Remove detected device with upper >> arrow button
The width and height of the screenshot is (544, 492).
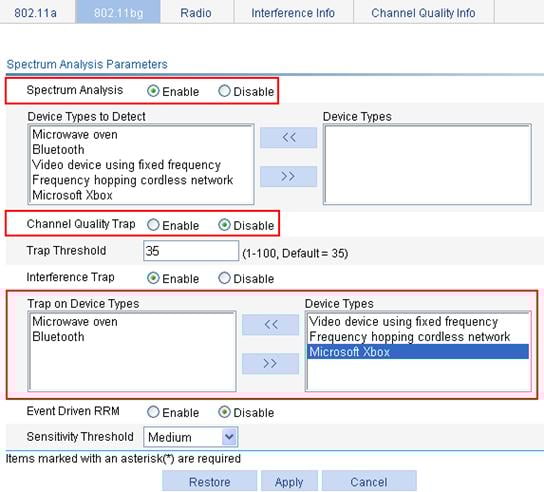(288, 176)
